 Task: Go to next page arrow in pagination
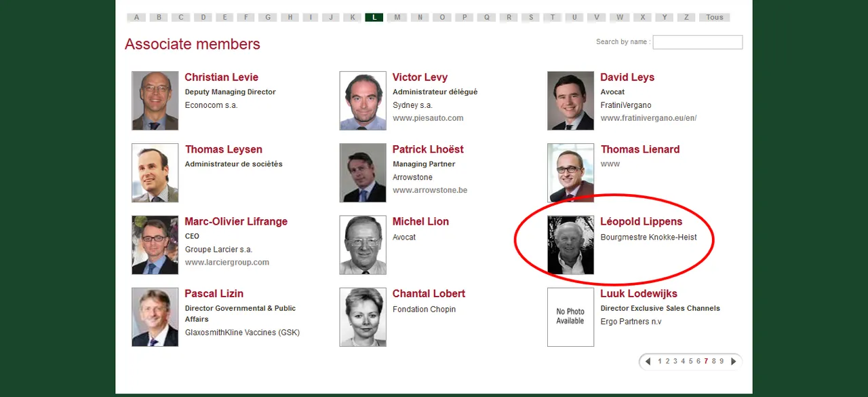[x=733, y=362]
